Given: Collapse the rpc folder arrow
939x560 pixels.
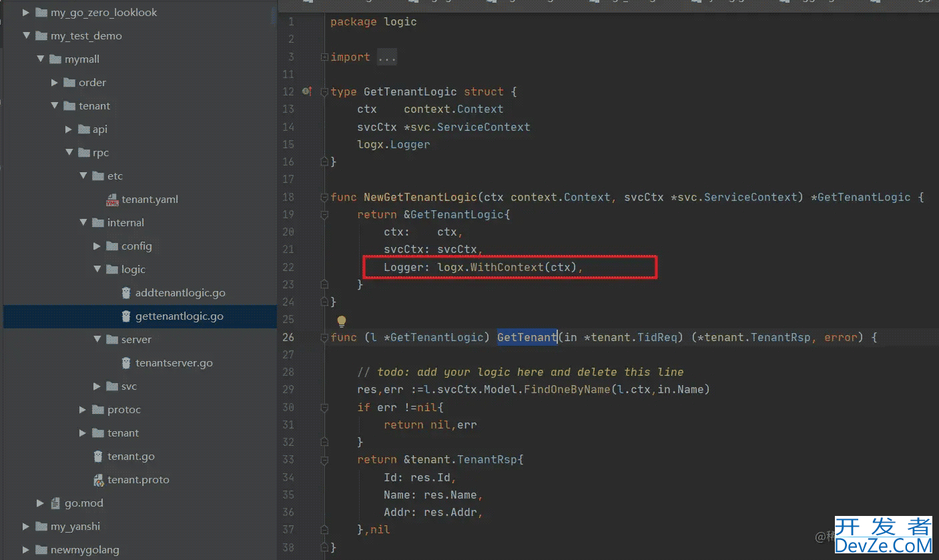Looking at the screenshot, I should click(x=69, y=153).
